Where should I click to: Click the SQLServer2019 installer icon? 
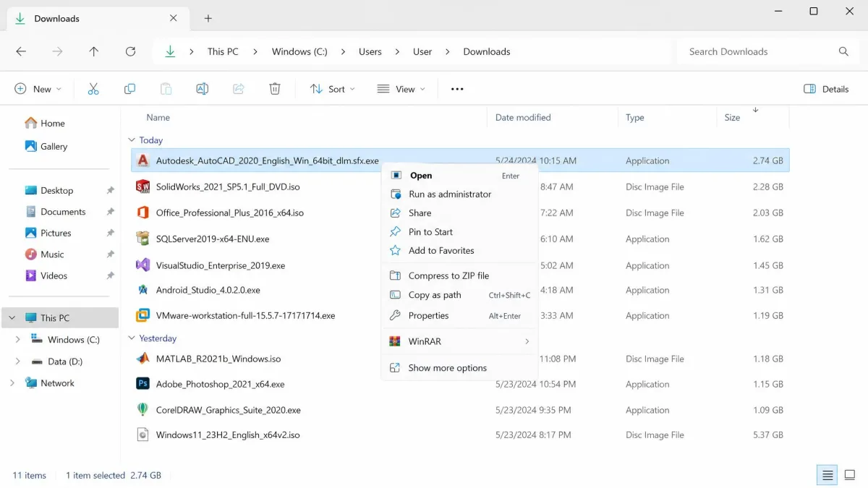[x=143, y=239]
